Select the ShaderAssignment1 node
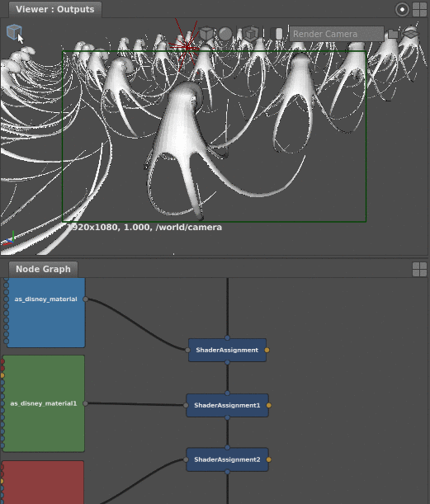This screenshot has height=504, width=430. [x=227, y=405]
